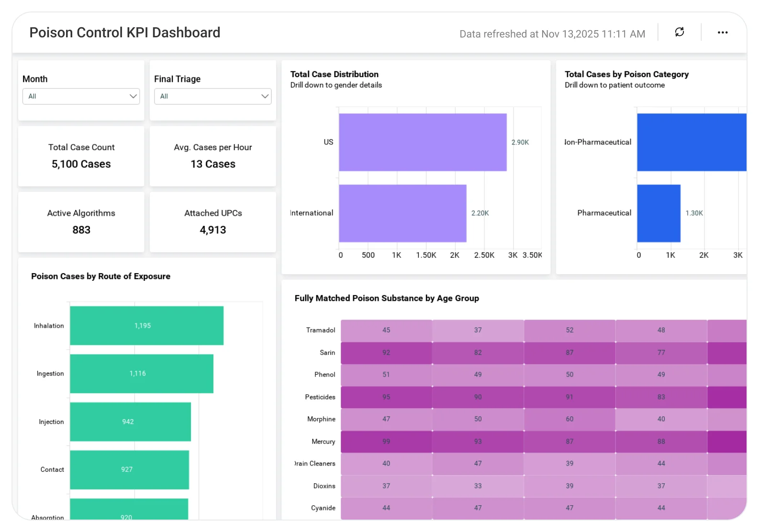Drill into the Non-Pharmaceutical category bar
Viewport: 759px width, 532px height.
692,142
